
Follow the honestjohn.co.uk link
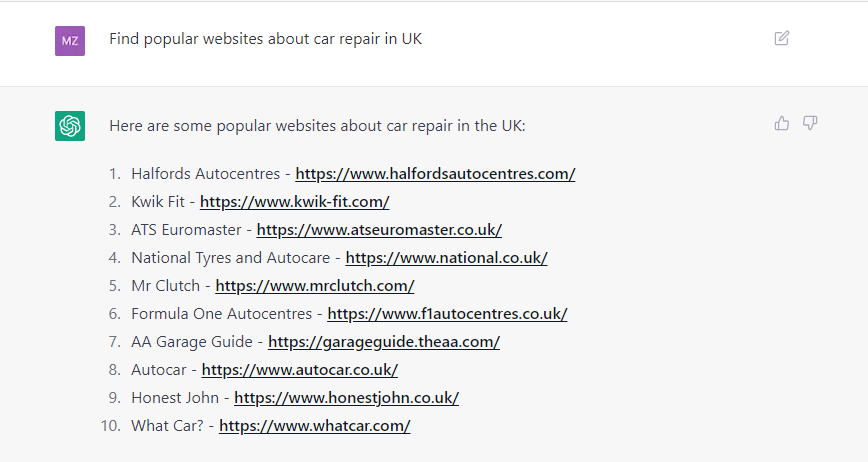click(346, 398)
